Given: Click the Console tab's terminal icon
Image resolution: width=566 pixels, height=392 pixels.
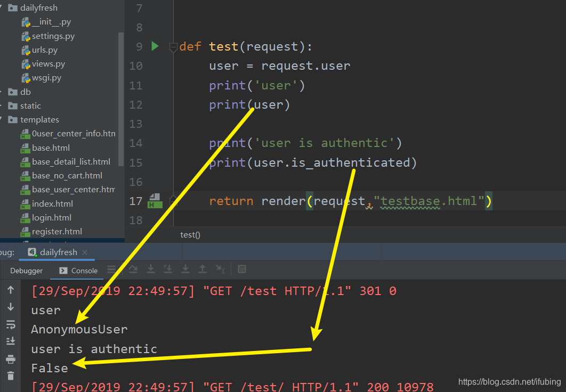Looking at the screenshot, I should [63, 271].
